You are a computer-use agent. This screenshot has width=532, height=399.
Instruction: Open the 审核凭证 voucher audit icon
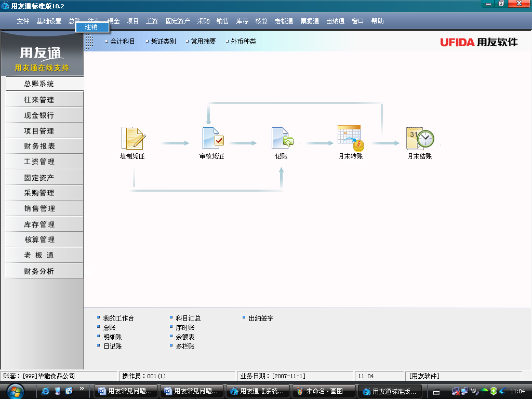pyautogui.click(x=213, y=138)
